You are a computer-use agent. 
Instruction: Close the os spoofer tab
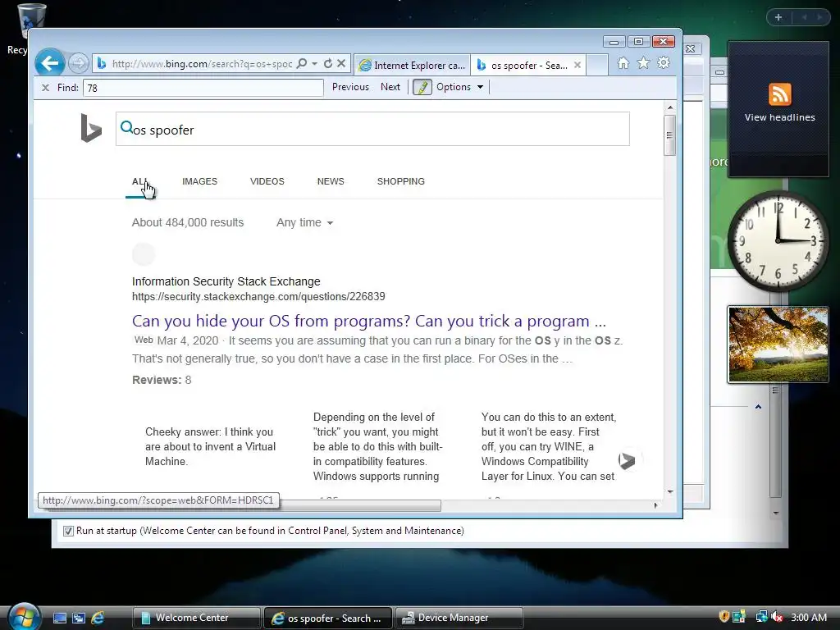(577, 65)
